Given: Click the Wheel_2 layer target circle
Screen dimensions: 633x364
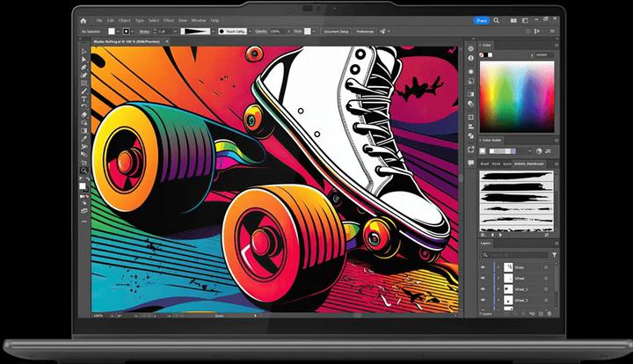Looking at the screenshot, I should point(546,289).
